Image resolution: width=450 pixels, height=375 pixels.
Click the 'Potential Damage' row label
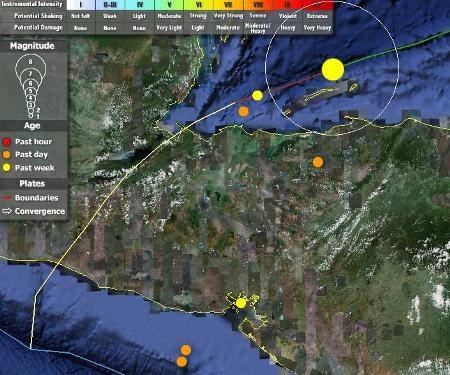pyautogui.click(x=38, y=28)
